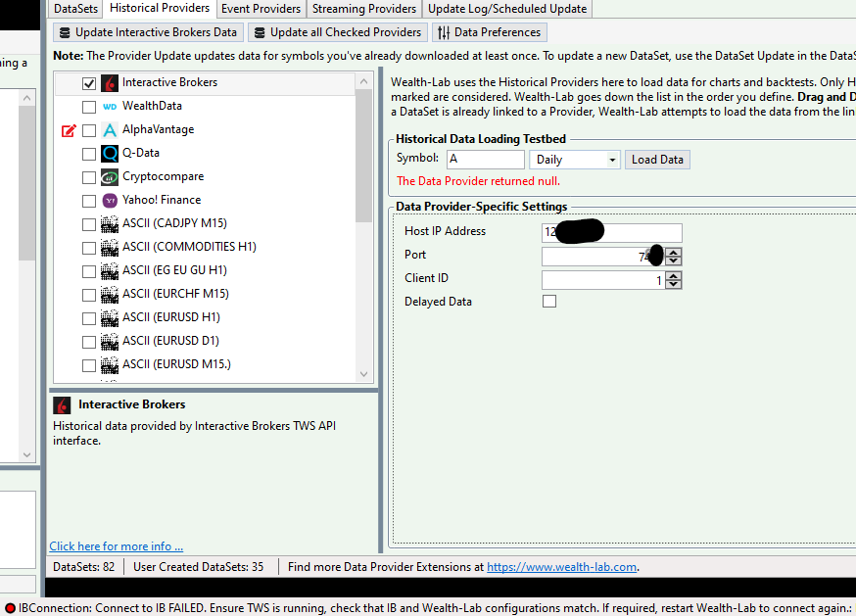Open Data Preferences
Image resolution: width=856 pixels, height=616 pixels.
(x=489, y=32)
